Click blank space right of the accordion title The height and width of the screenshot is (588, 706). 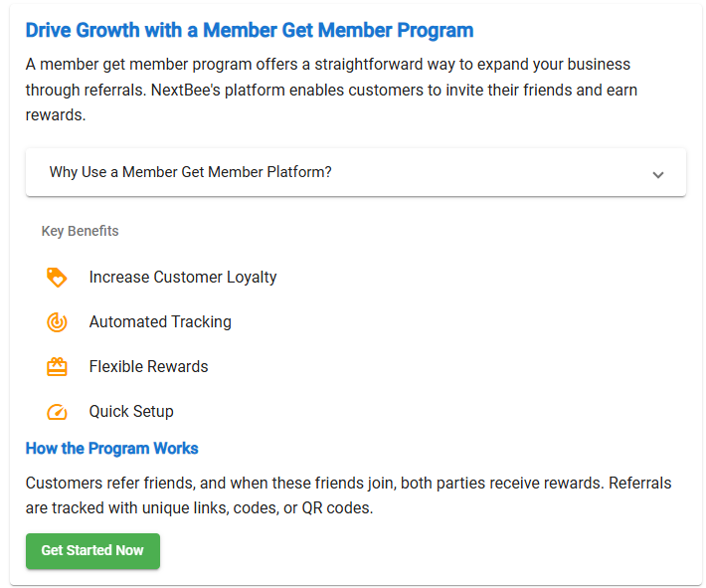click(x=491, y=172)
